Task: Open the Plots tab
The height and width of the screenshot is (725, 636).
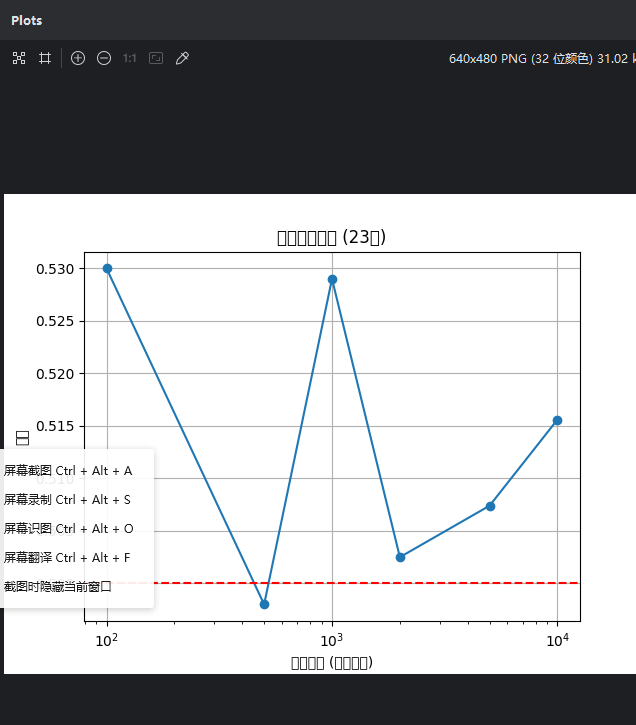Action: point(27,20)
